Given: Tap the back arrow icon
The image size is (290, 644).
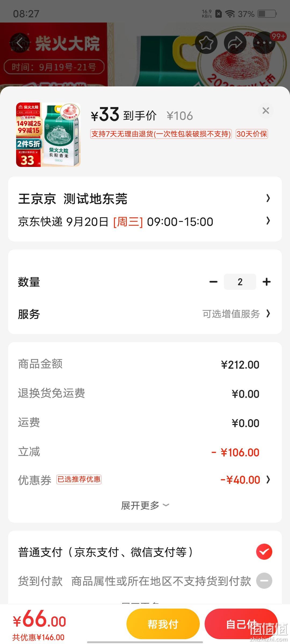Looking at the screenshot, I should point(20,43).
